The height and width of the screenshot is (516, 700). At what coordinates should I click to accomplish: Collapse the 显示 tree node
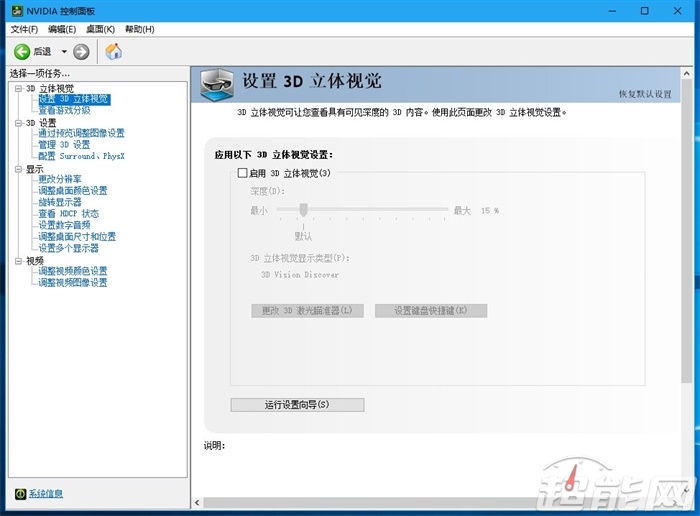(19, 169)
